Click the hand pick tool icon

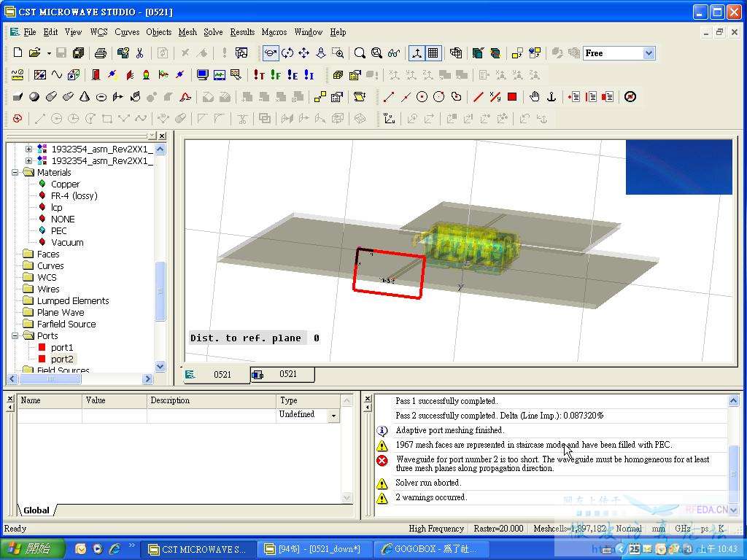coord(535,97)
